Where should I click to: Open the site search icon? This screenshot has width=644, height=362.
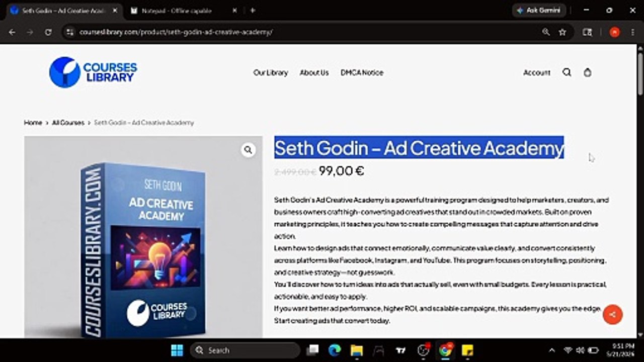567,72
